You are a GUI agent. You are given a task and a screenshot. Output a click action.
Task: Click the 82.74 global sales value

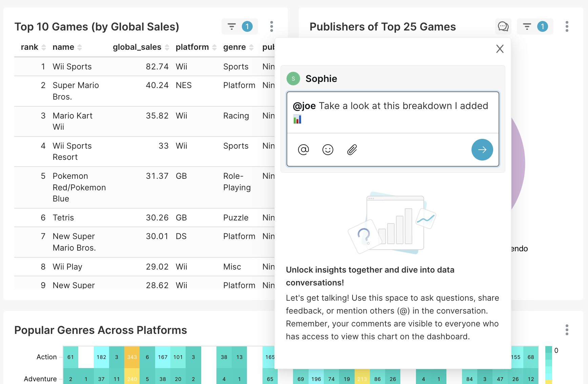point(157,67)
